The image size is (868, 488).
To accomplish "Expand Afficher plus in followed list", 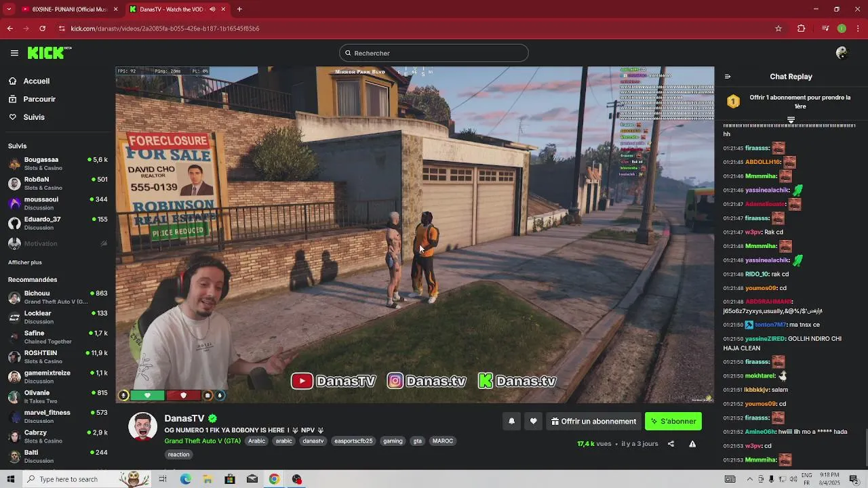I will click(x=25, y=262).
